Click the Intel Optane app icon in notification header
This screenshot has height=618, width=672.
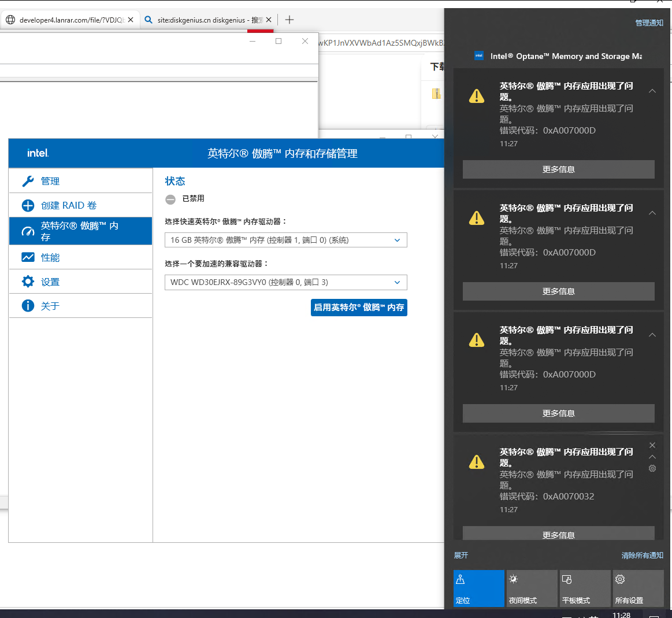click(479, 55)
